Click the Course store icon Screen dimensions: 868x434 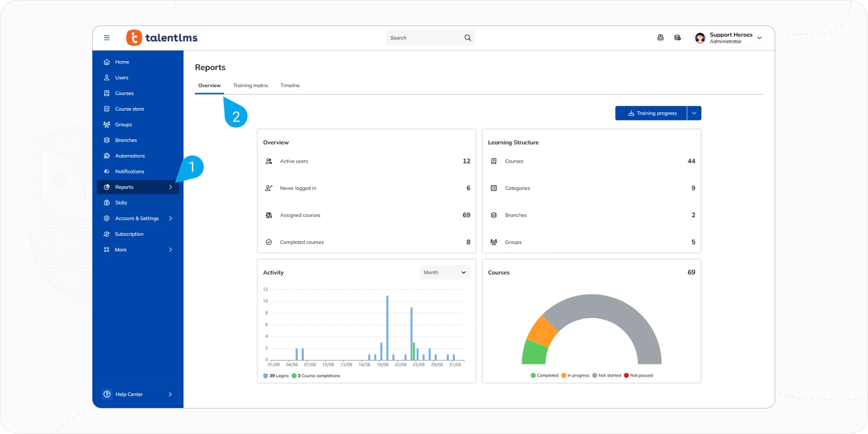click(107, 109)
